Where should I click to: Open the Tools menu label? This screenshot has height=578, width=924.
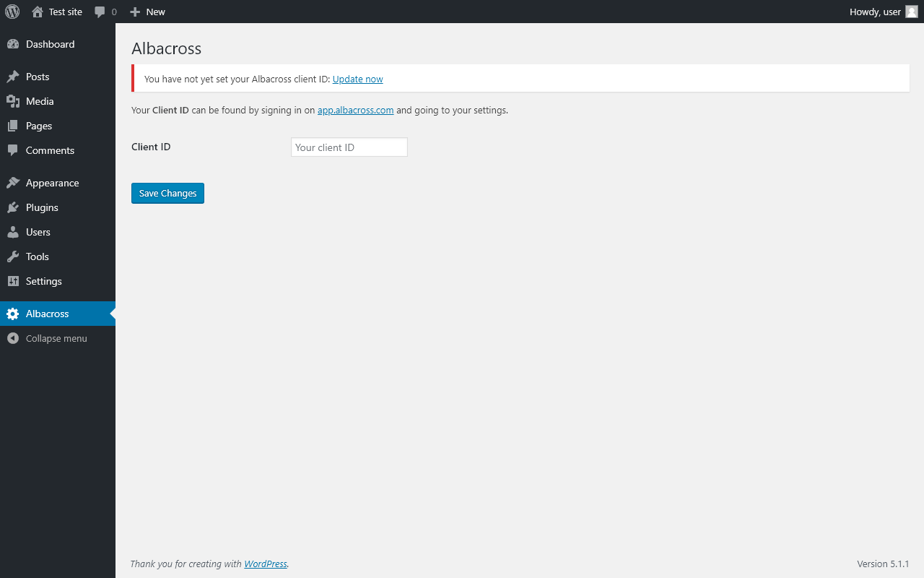pos(38,256)
